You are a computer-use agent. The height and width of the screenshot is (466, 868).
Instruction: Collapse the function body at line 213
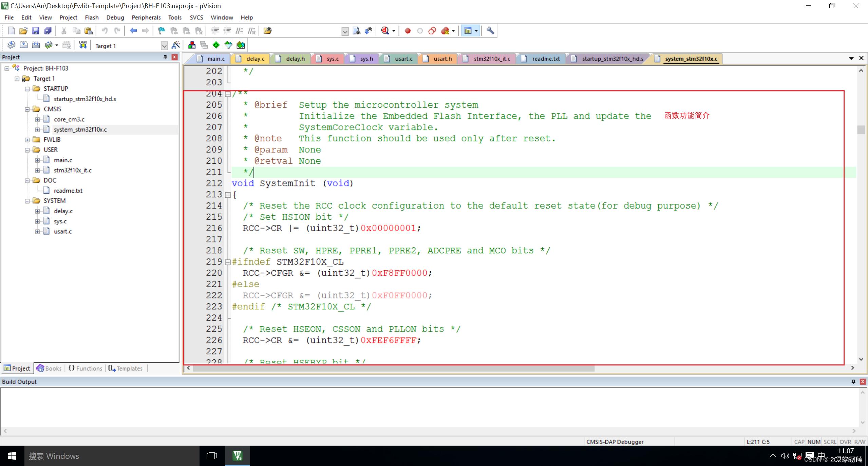pos(228,195)
